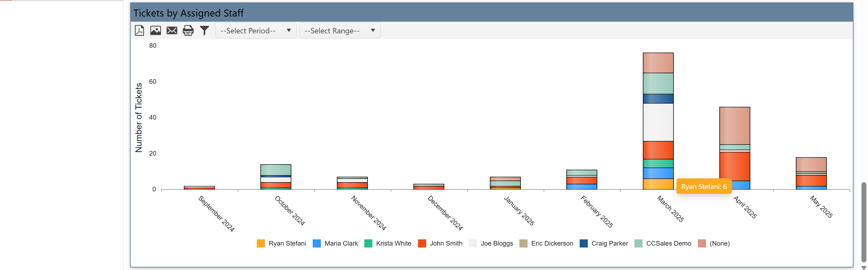Toggle the (None) legend series
Screen dimensions: 868x270
tap(719, 243)
